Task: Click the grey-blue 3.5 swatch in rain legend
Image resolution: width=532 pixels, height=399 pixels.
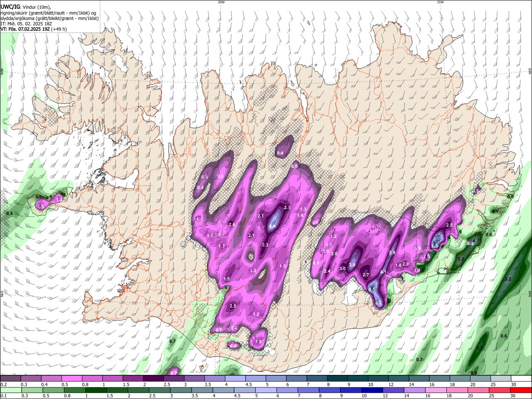Action: [x=202, y=390]
